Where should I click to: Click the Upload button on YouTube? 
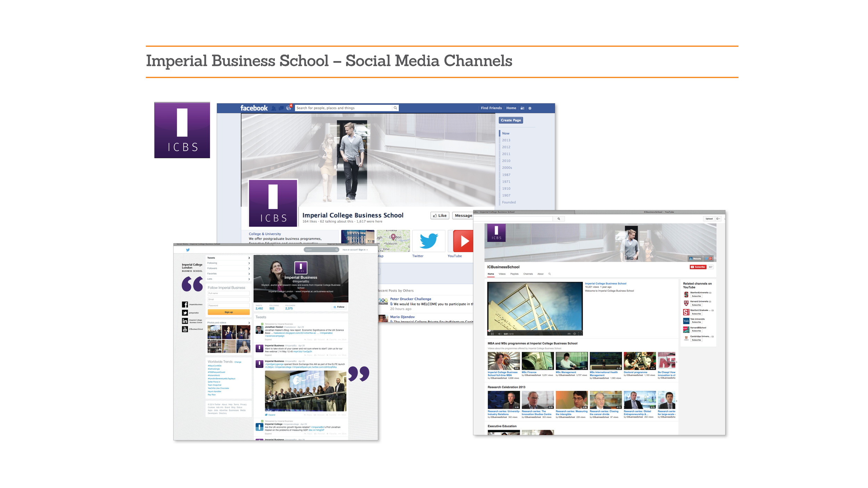coord(709,219)
